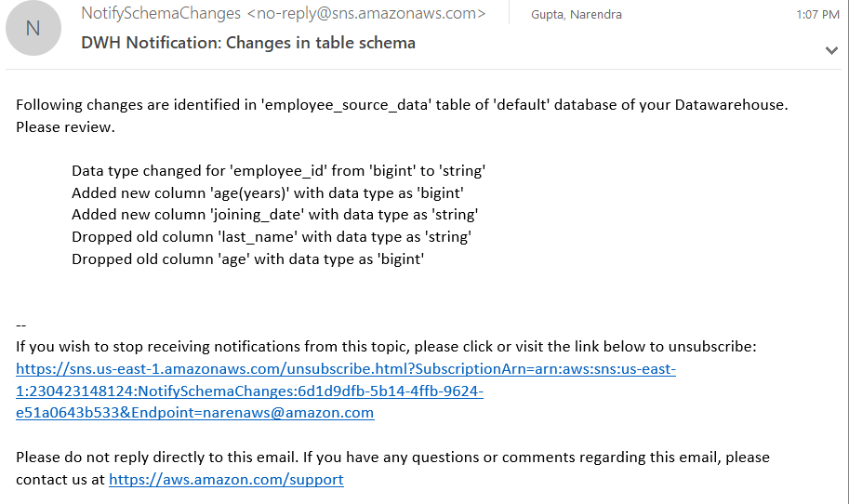Screen dimensions: 849x504
Task: Click the sender avatar circle with N
Action: point(33,28)
